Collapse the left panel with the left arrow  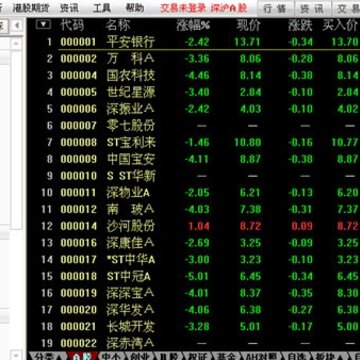pyautogui.click(x=17, y=25)
